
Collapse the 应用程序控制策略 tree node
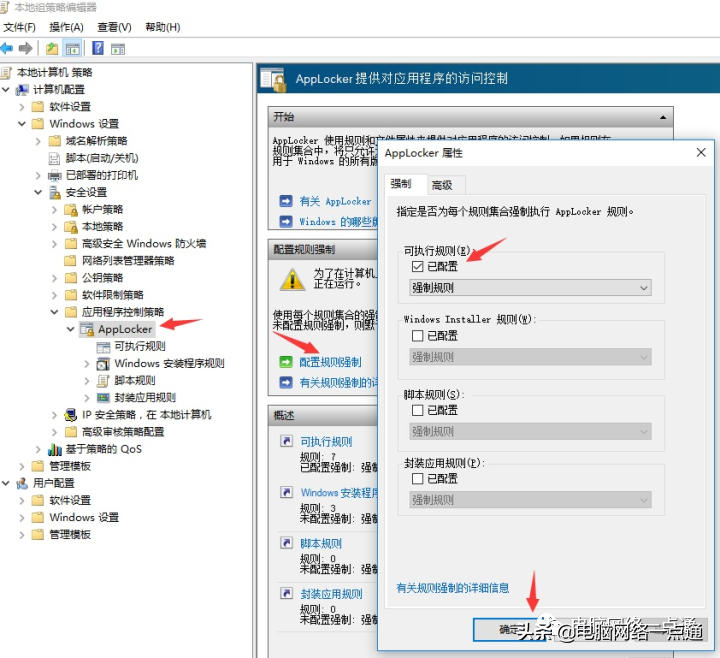[54, 312]
